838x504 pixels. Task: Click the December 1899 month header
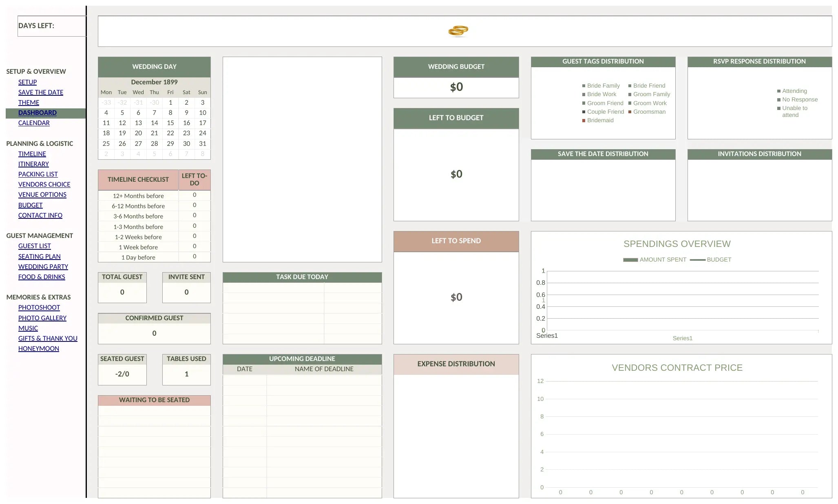(x=154, y=82)
